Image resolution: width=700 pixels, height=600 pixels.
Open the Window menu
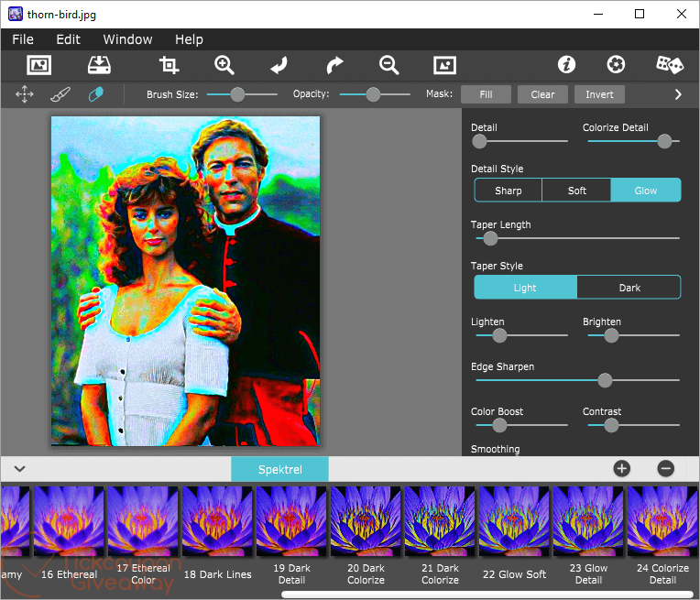[x=127, y=39]
